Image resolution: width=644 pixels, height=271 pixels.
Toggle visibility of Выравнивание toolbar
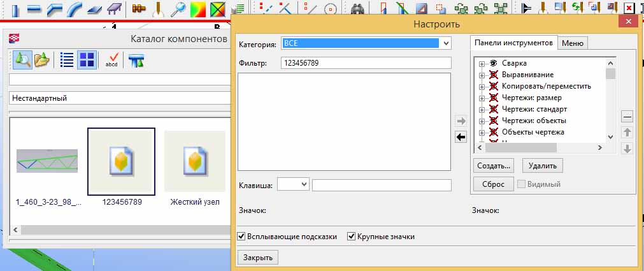[494, 75]
